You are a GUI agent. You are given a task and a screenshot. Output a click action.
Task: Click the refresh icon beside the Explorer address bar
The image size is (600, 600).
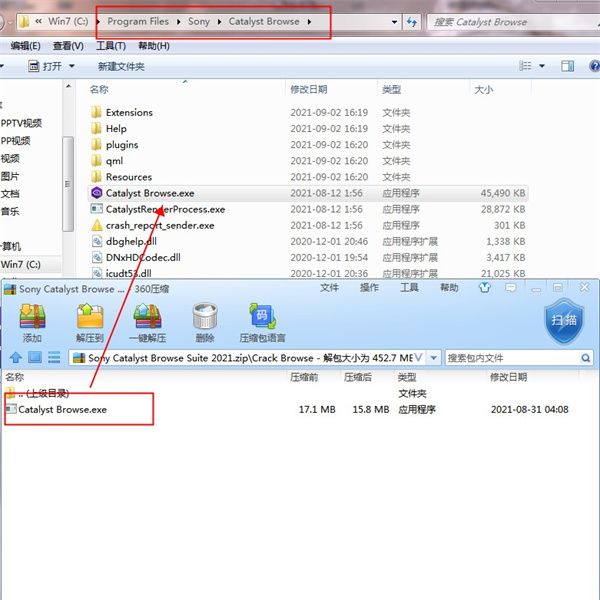tap(412, 22)
